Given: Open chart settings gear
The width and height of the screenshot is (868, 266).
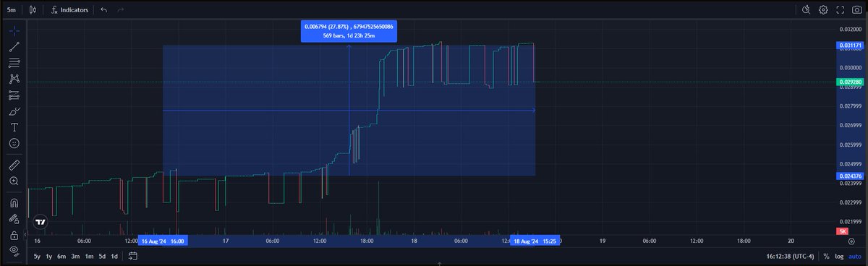Looking at the screenshot, I should tap(823, 10).
